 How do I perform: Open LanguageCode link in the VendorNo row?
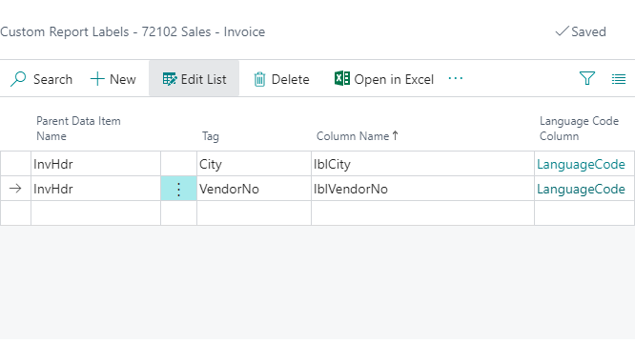(581, 189)
